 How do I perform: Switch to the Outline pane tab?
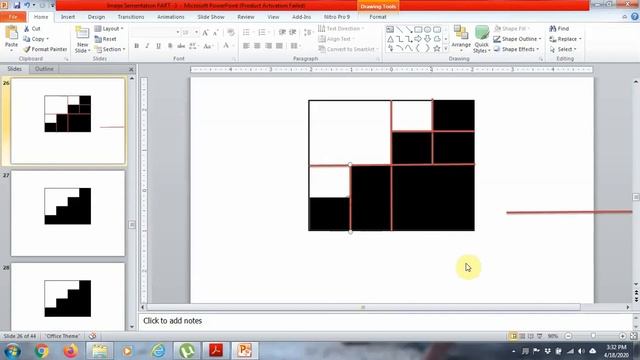[x=44, y=69]
